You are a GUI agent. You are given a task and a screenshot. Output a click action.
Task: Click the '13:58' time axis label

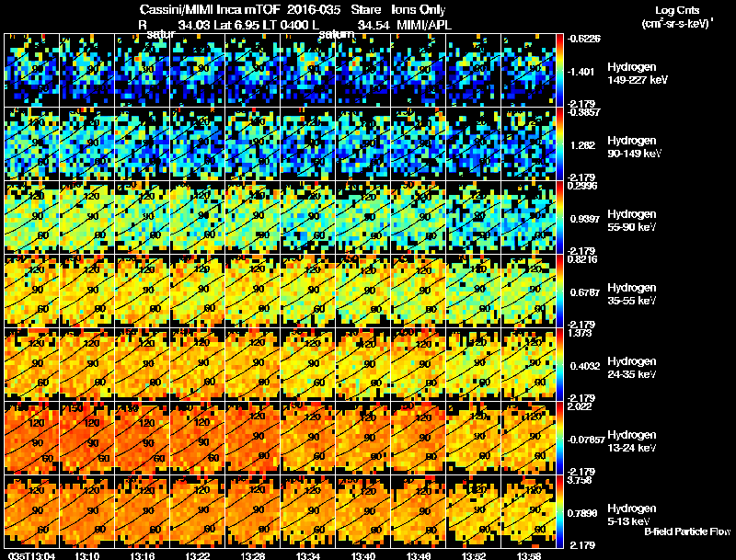(528, 555)
